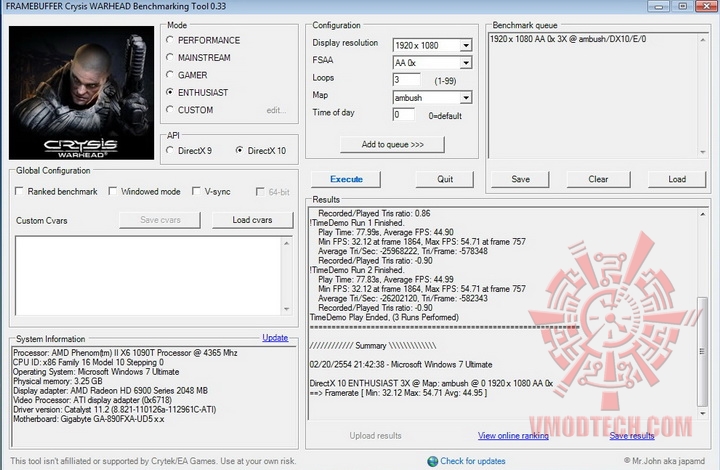
Task: Click the Loops input field
Action: coord(406,80)
